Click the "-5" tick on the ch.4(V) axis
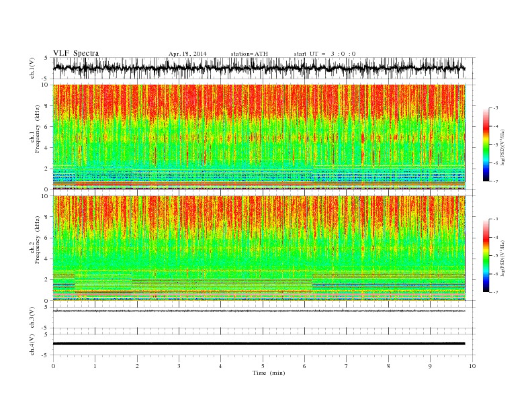This screenshot has height=411, width=532. click(46, 355)
